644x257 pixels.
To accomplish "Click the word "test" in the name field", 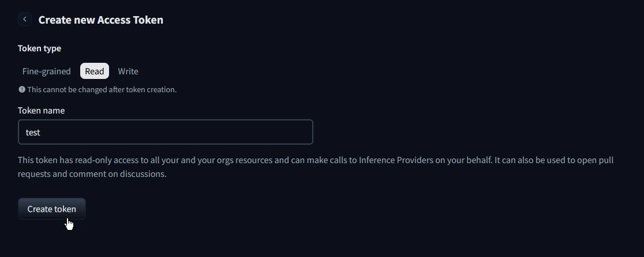I will click(33, 133).
